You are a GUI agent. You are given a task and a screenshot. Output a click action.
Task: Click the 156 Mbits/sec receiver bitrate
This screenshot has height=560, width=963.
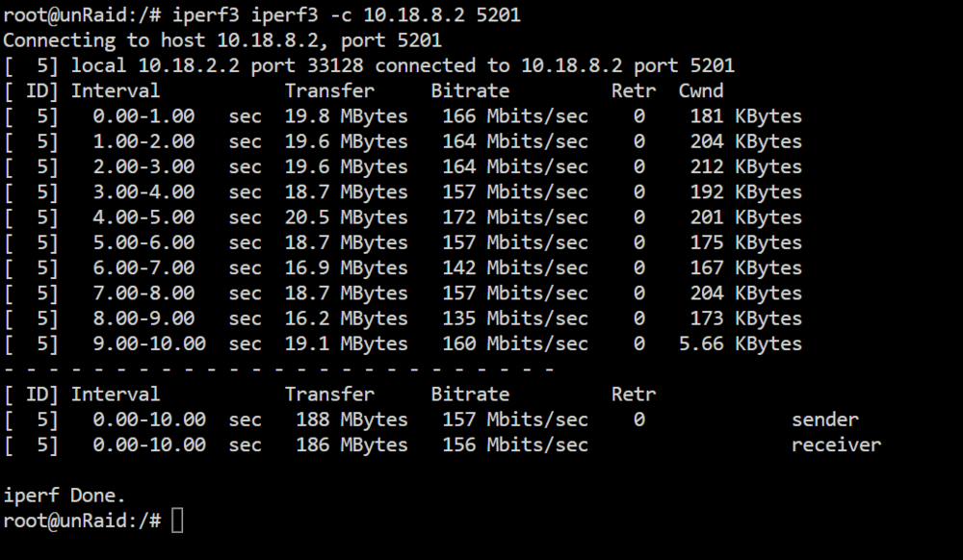[x=515, y=445]
